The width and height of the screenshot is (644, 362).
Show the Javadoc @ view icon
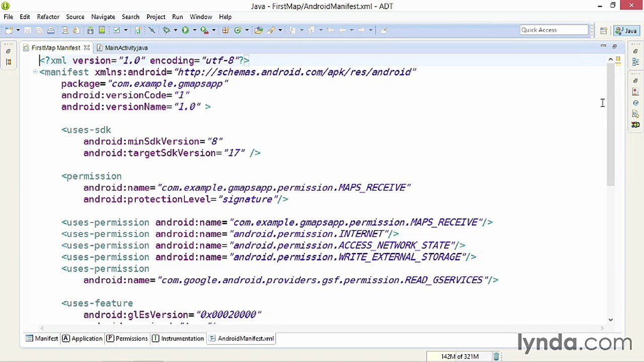pyautogui.click(x=635, y=103)
